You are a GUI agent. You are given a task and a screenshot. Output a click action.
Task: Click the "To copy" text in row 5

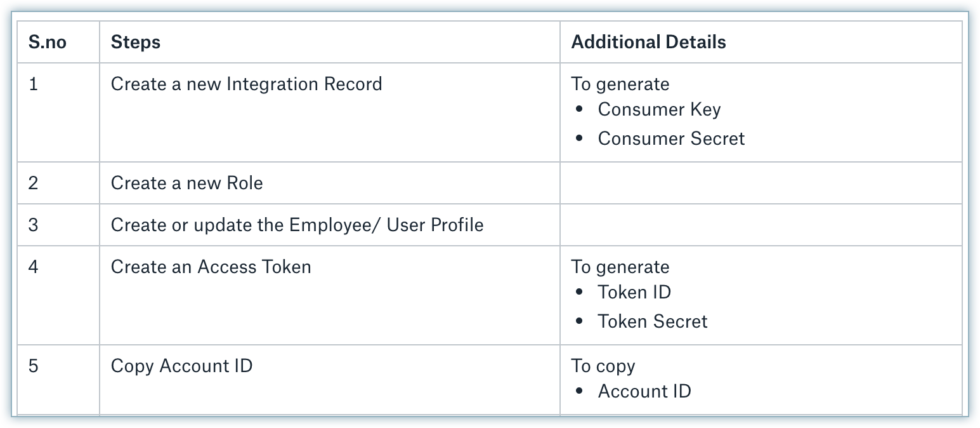pos(603,366)
